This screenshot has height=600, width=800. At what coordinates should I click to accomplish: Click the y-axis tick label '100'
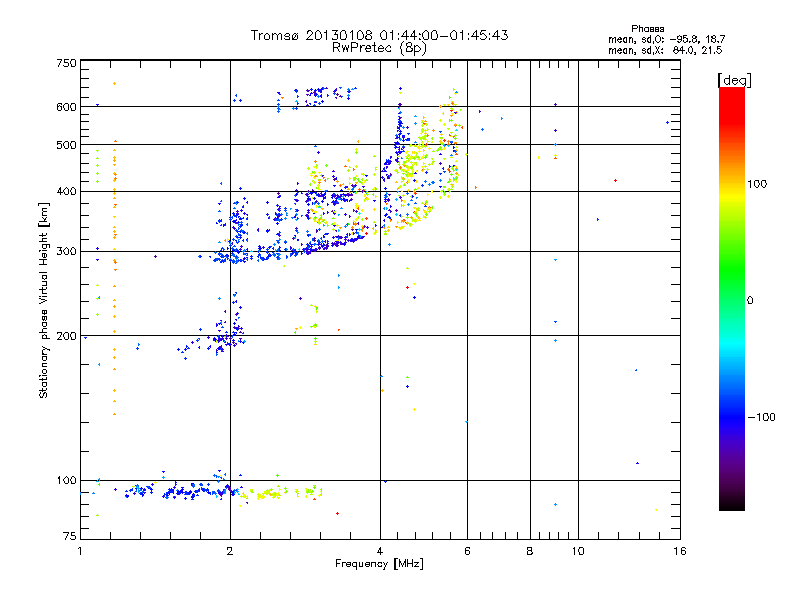[x=66, y=481]
